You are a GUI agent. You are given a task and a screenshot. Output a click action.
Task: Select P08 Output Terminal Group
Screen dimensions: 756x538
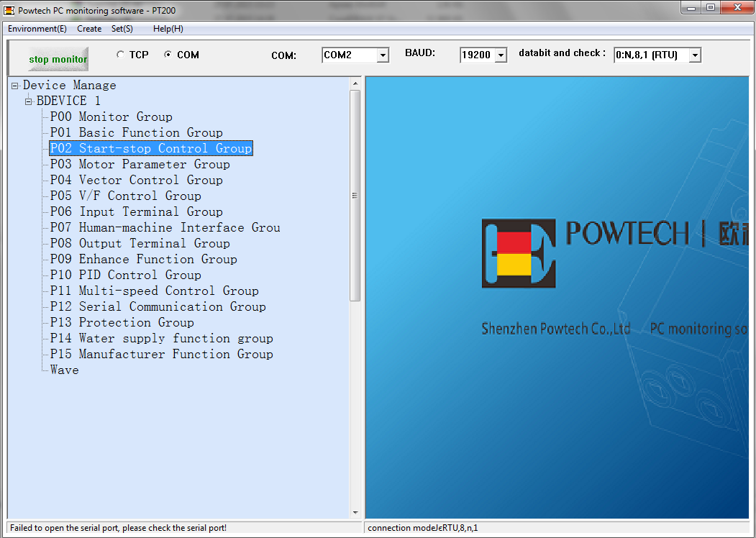click(x=140, y=243)
